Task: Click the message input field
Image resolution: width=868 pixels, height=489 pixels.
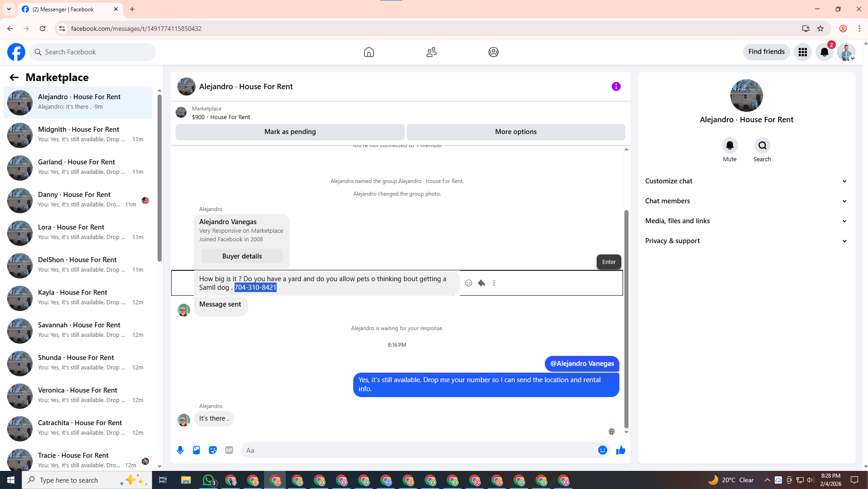Action: [419, 450]
